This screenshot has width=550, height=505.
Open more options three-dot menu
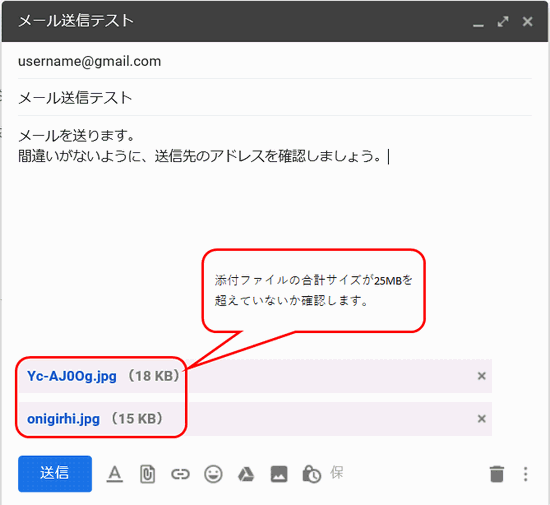coord(525,474)
